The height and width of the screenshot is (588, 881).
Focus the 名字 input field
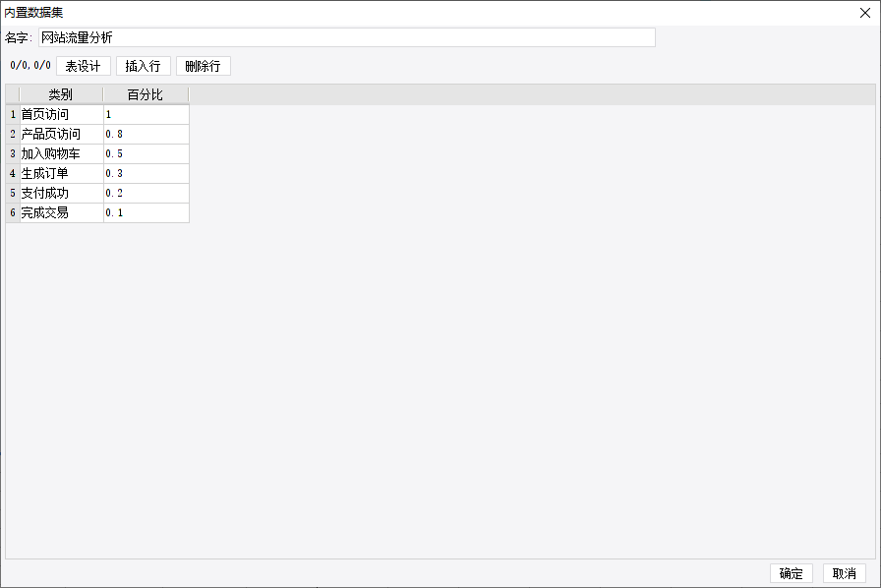[347, 37]
